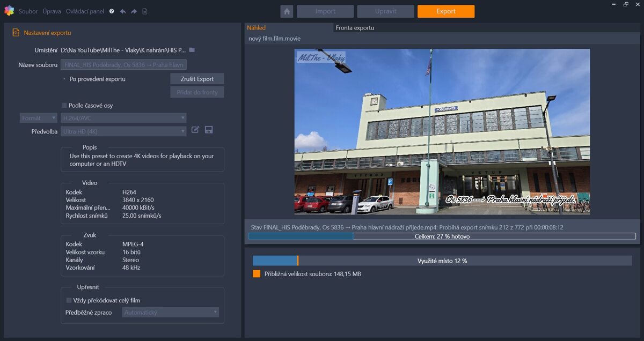
Task: Save the preset using the floppy disk icon
Action: (x=209, y=130)
